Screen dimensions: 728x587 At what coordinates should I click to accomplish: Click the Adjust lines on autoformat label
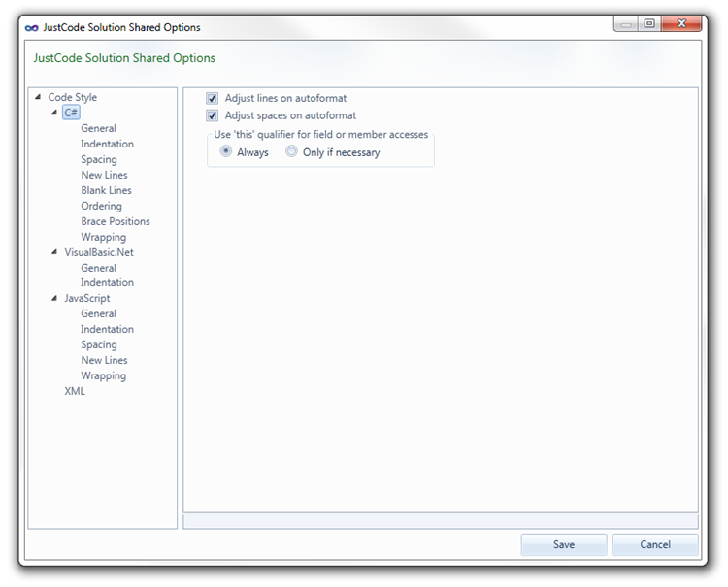coord(285,98)
